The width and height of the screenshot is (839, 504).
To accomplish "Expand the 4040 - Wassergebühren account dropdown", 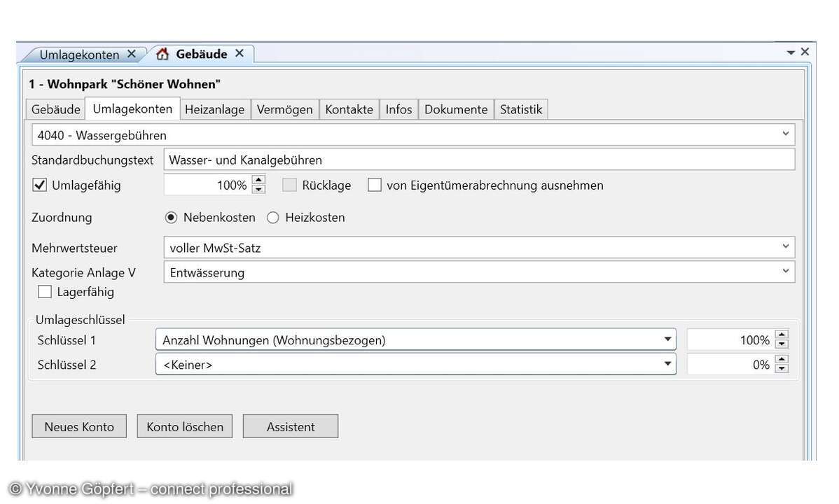I will [x=785, y=134].
